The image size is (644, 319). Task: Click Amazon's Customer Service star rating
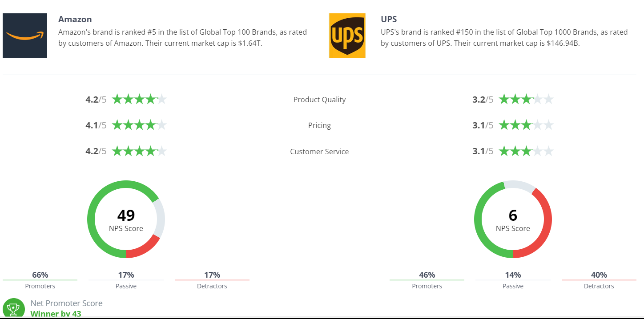pos(139,151)
